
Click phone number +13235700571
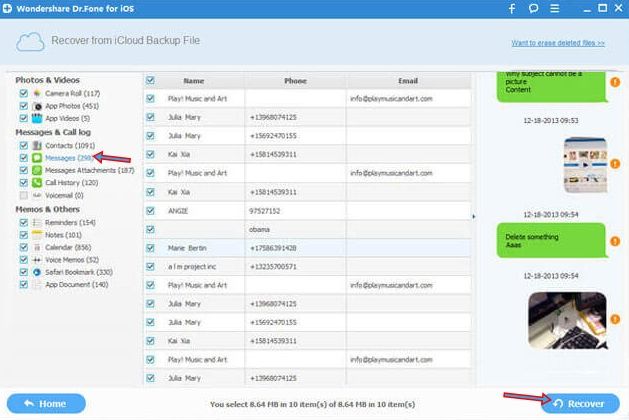[273, 266]
